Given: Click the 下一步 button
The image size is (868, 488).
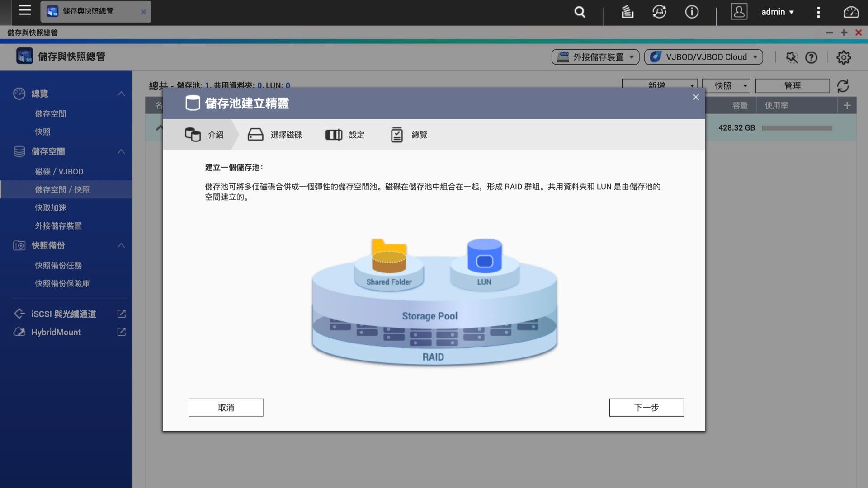Looking at the screenshot, I should point(646,408).
